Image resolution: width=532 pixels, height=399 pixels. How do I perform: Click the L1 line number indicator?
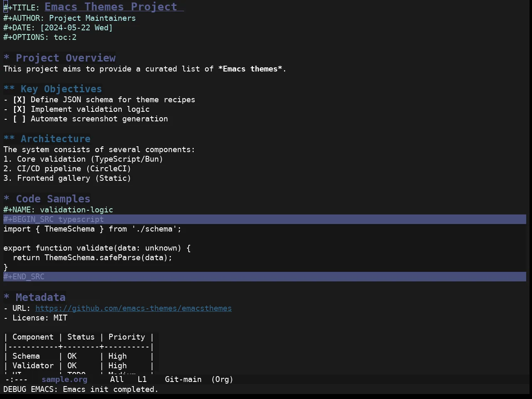(142, 379)
